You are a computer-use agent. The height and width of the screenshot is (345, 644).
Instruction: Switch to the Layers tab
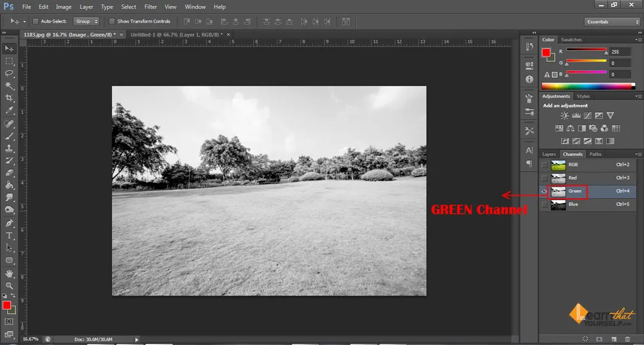pyautogui.click(x=549, y=154)
